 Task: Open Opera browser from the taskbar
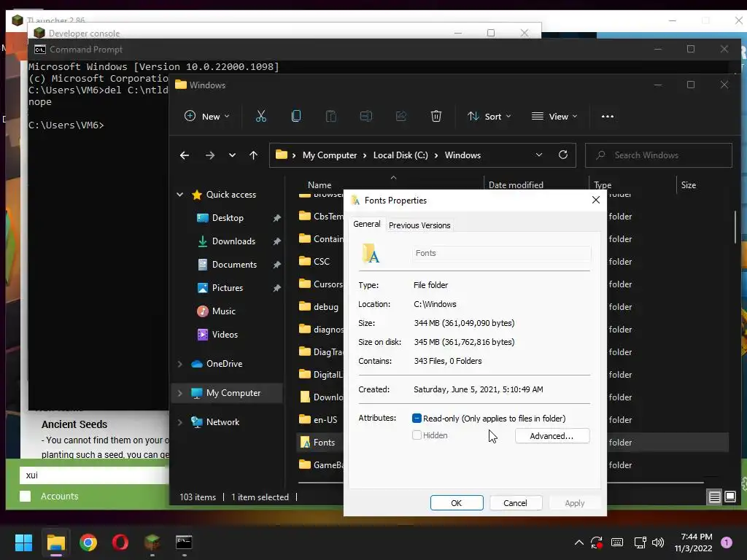pyautogui.click(x=120, y=542)
